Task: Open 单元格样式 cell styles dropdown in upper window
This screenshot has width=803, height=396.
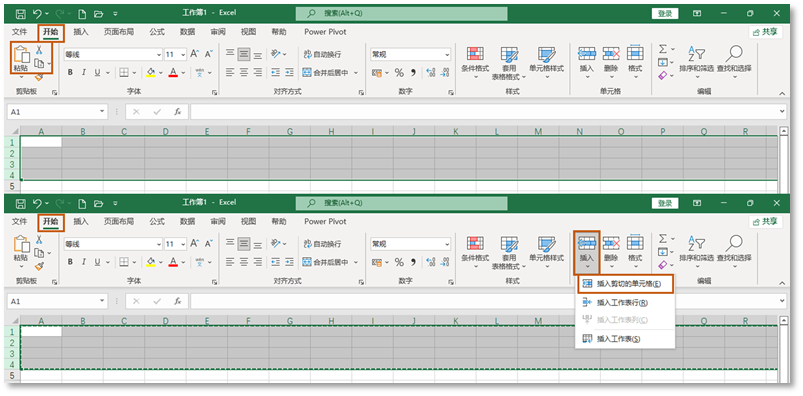Action: pyautogui.click(x=546, y=62)
